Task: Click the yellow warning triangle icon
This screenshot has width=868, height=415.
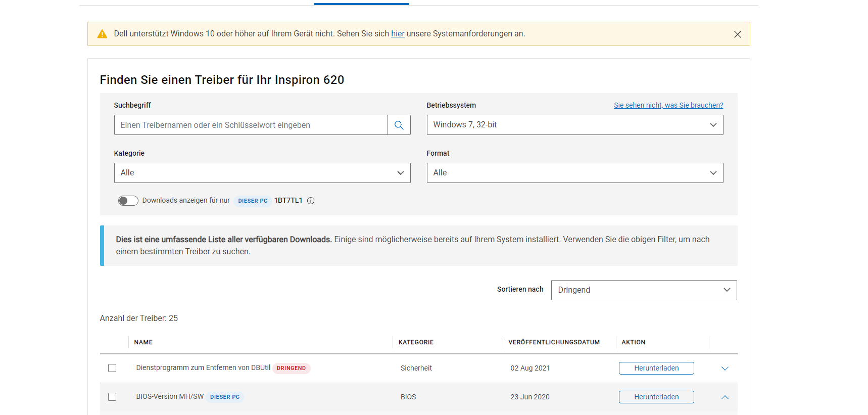Action: (102, 34)
